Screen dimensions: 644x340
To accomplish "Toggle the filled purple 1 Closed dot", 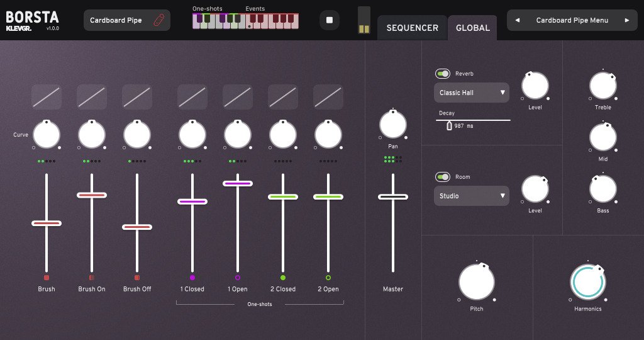I will [192, 278].
